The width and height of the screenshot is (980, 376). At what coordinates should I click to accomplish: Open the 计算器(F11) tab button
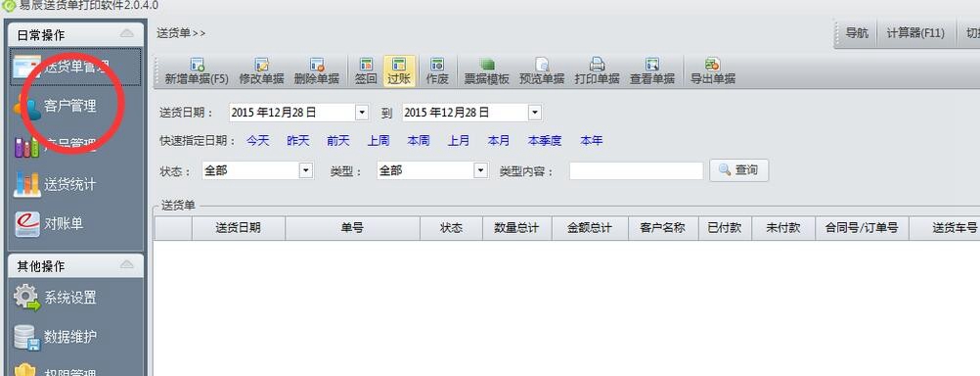coord(915,34)
